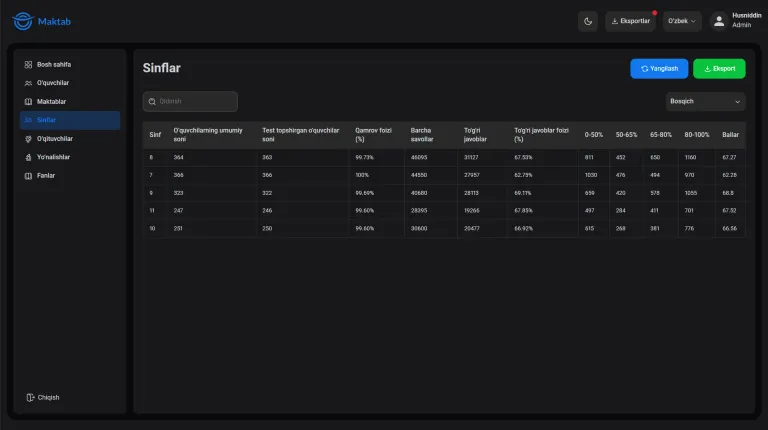Click To'g'ri javoblar foizi (%) header
The width and height of the screenshot is (768, 430).
click(541, 135)
